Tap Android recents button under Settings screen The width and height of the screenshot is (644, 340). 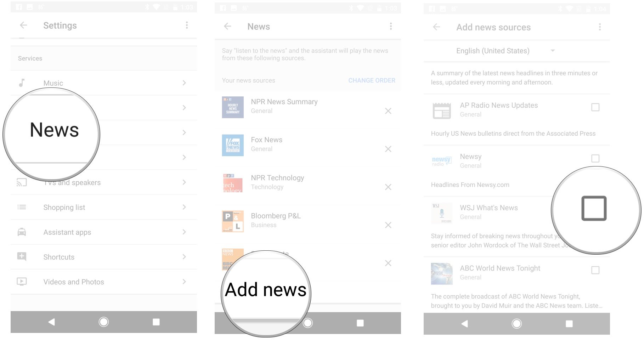(156, 322)
